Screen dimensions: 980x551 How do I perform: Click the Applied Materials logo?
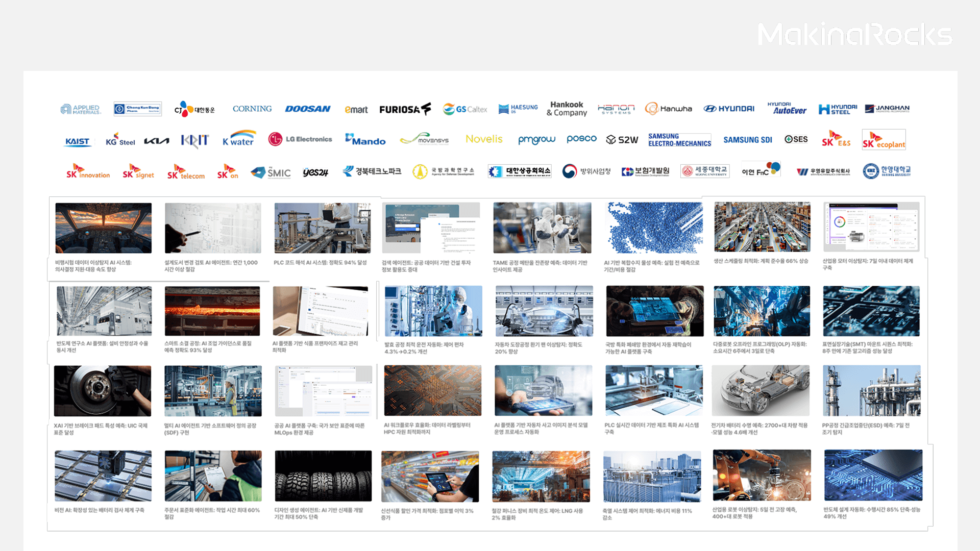[81, 109]
